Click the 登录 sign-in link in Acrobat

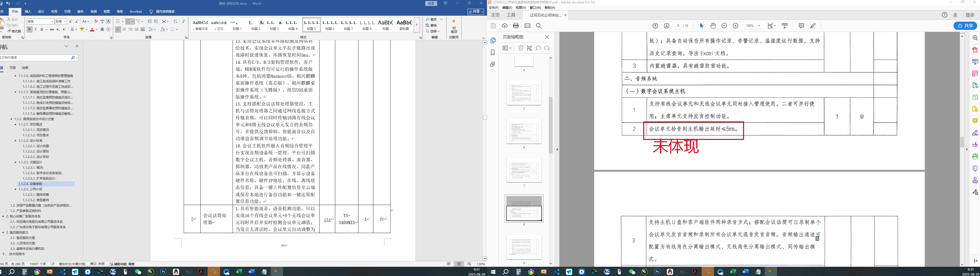pos(970,15)
